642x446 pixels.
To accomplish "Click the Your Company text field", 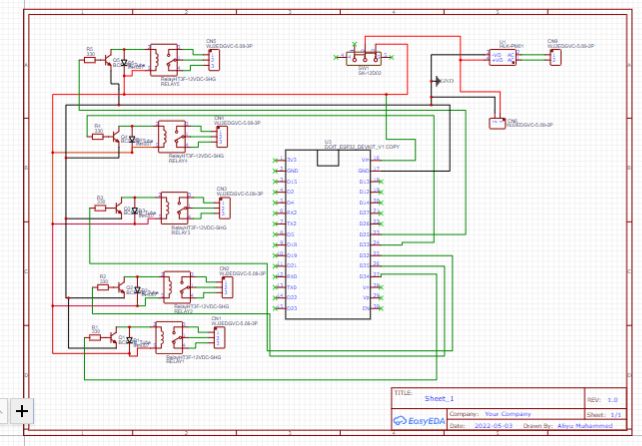I will 505,412.
